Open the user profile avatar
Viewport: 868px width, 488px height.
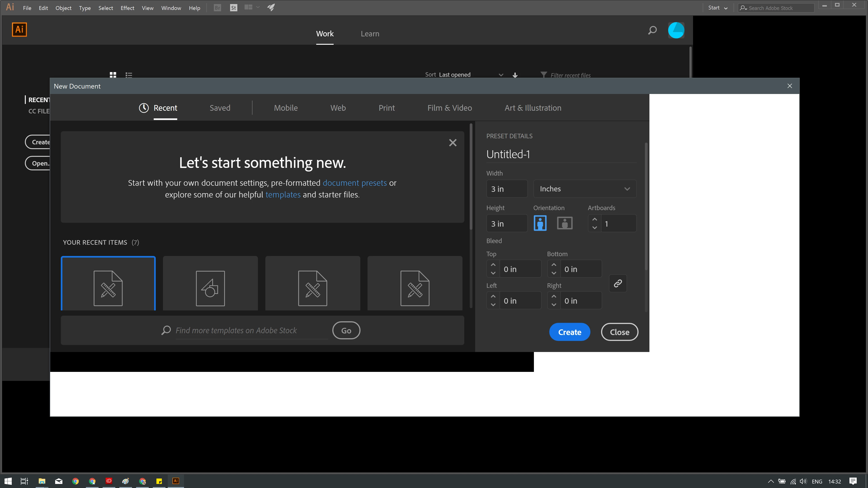[x=676, y=31]
